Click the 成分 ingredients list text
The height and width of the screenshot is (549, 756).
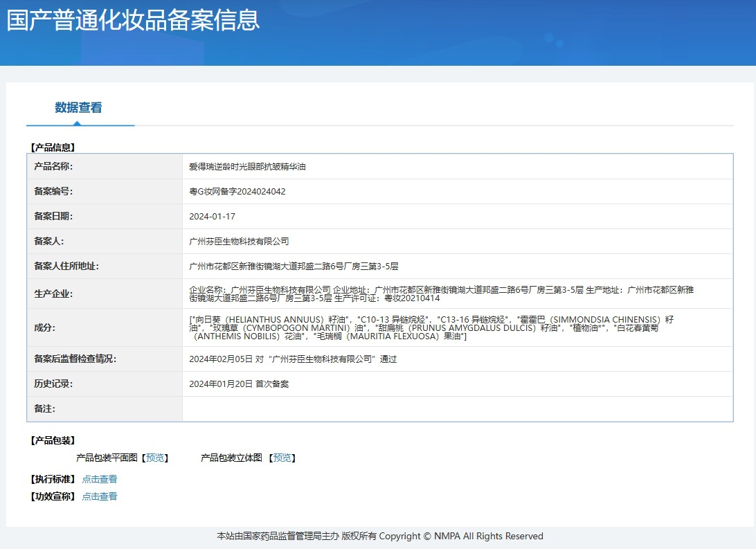click(431, 327)
